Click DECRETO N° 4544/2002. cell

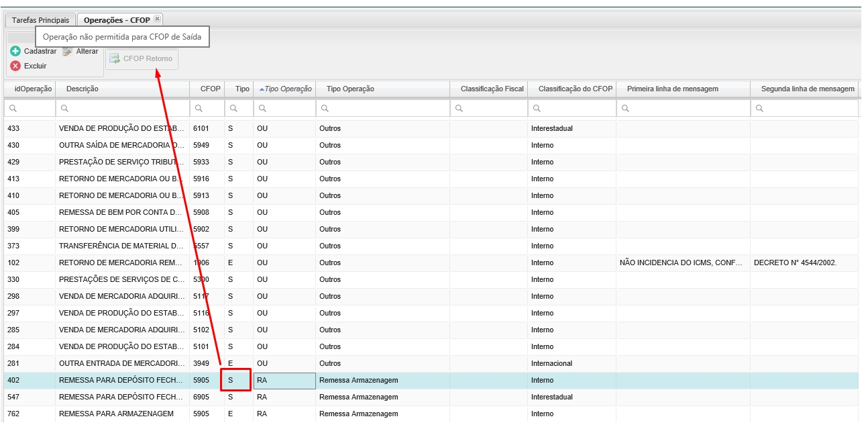(795, 263)
